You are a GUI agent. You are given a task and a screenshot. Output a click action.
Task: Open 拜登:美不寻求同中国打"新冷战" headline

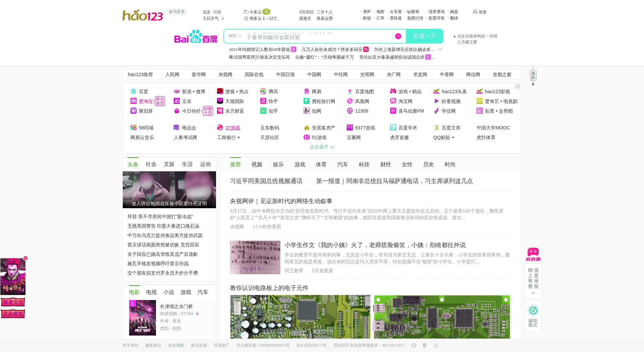(160, 217)
